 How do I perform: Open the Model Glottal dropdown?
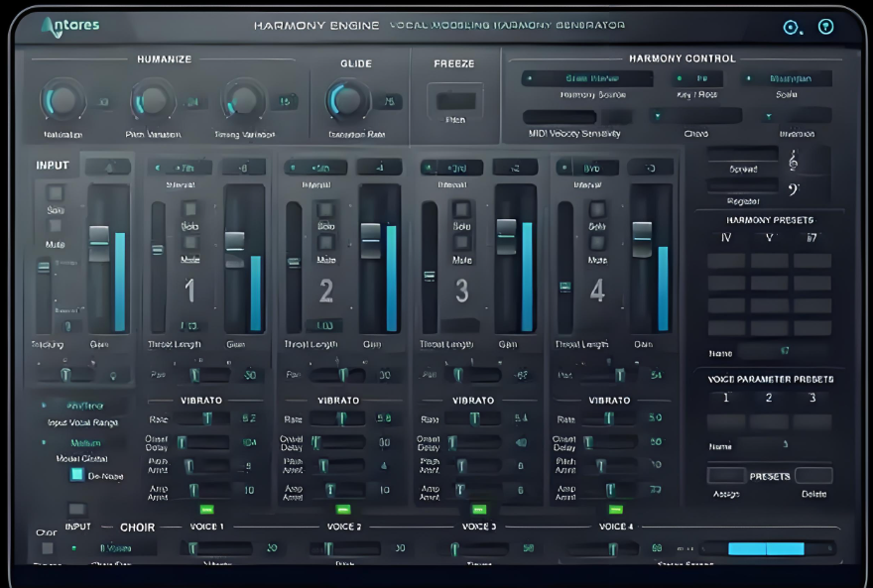coord(82,443)
